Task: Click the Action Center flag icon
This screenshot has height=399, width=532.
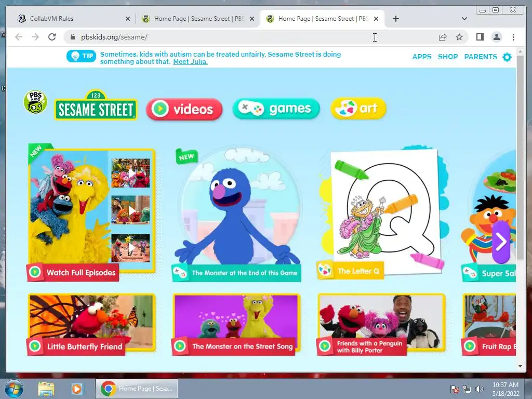Action: [x=454, y=389]
